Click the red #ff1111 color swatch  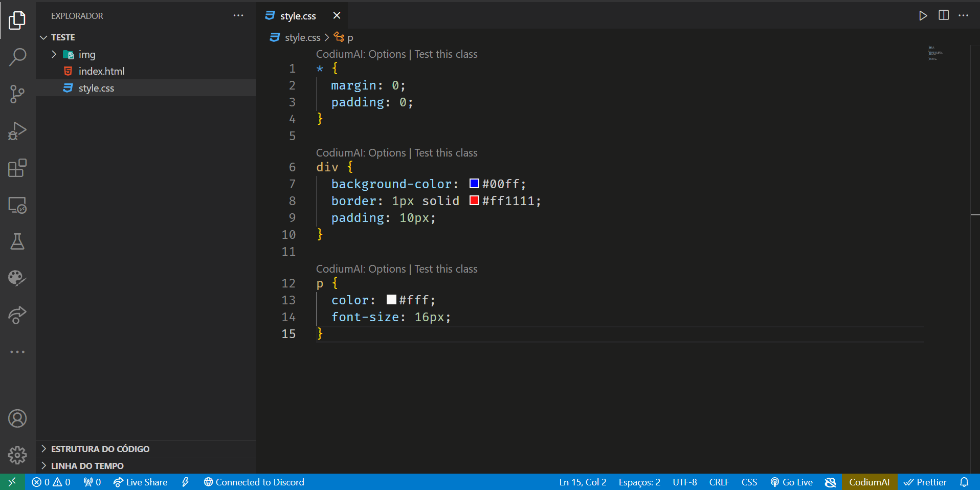[x=474, y=201]
